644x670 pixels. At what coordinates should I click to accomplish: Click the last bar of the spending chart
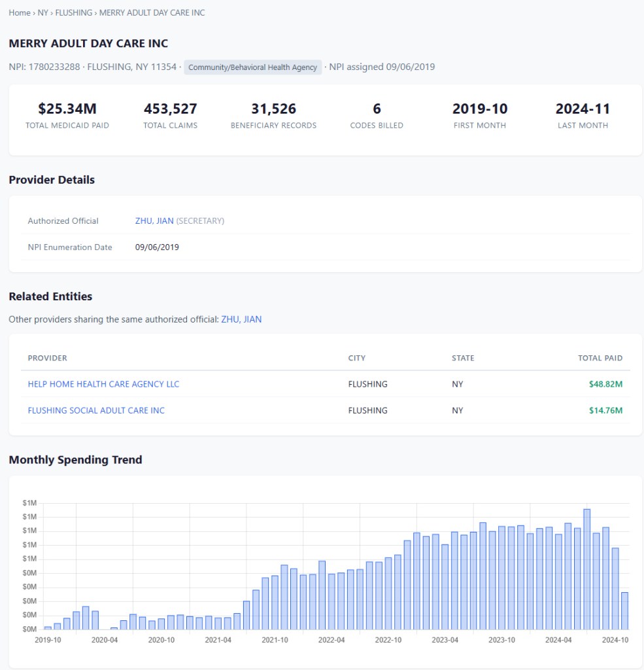pyautogui.click(x=624, y=610)
